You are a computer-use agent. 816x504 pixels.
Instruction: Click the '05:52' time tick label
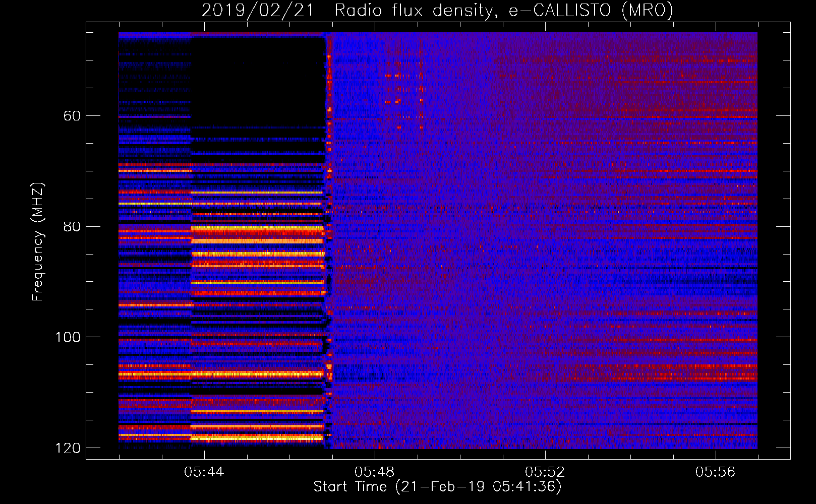(545, 472)
